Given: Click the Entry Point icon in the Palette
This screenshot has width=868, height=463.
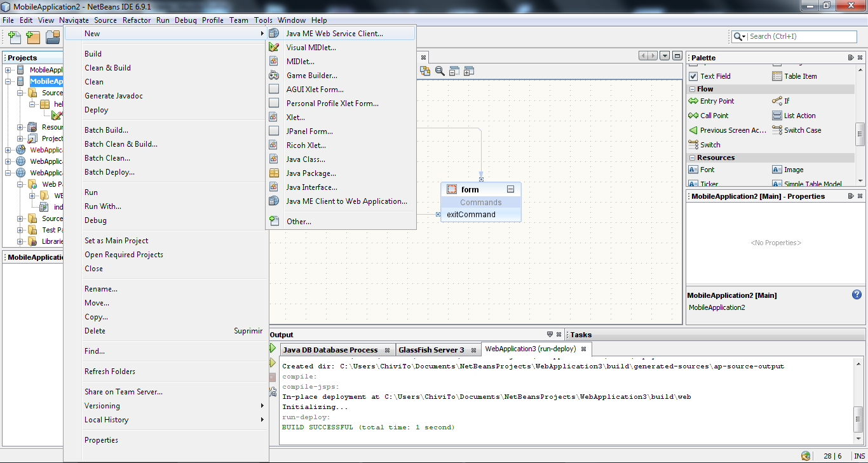Looking at the screenshot, I should click(693, 101).
